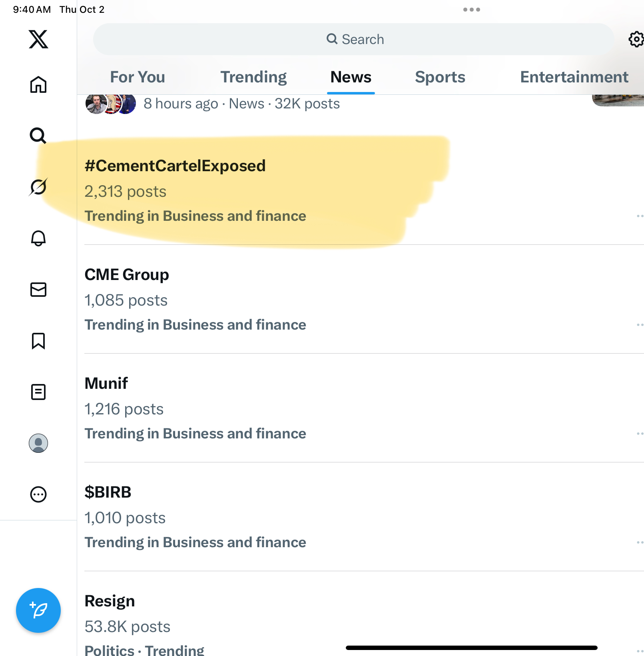Open Bookmarks from the sidebar
The height and width of the screenshot is (656, 644).
[x=38, y=341]
